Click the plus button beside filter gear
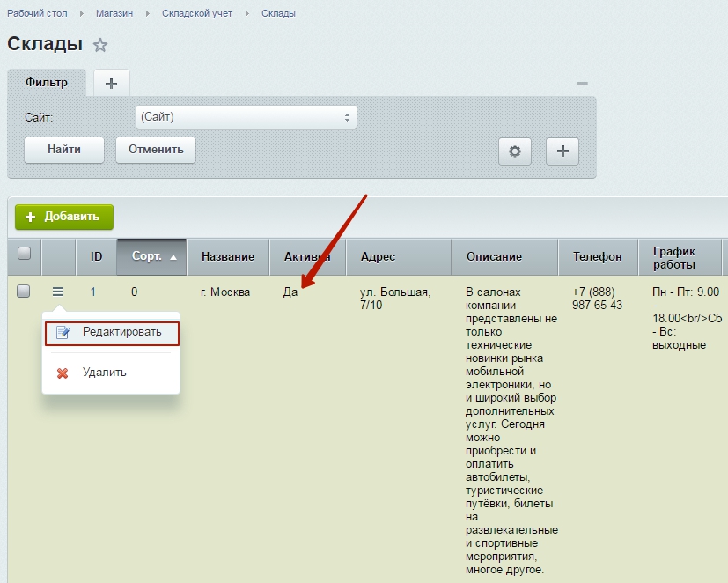The image size is (728, 583). click(x=563, y=151)
